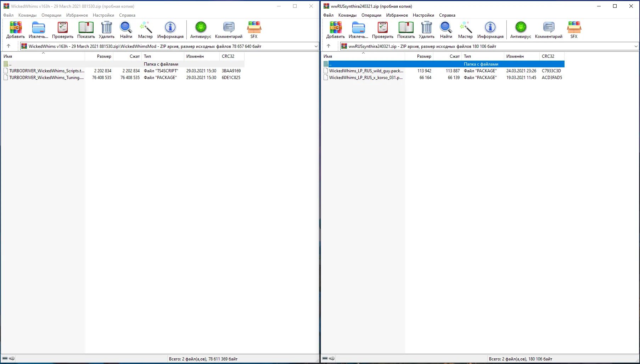
Task: Open Избранное menu in left window
Action: 77,15
